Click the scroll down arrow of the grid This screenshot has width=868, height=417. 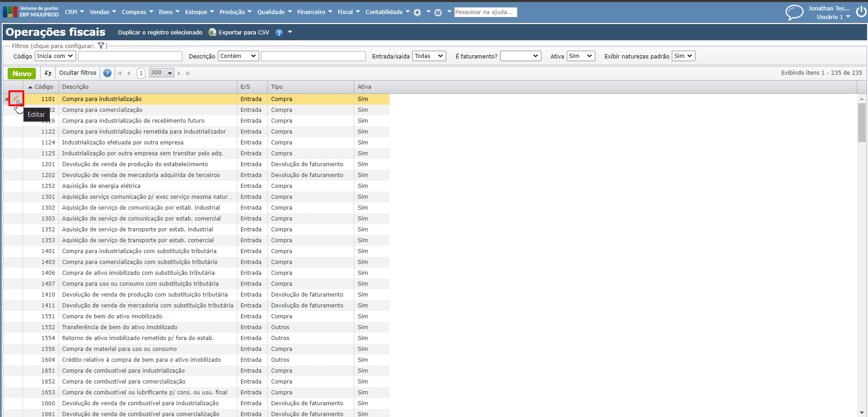[x=862, y=413]
